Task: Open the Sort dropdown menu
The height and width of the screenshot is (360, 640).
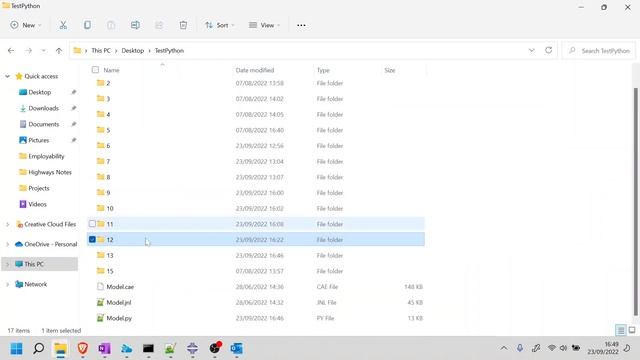Action: click(x=220, y=25)
